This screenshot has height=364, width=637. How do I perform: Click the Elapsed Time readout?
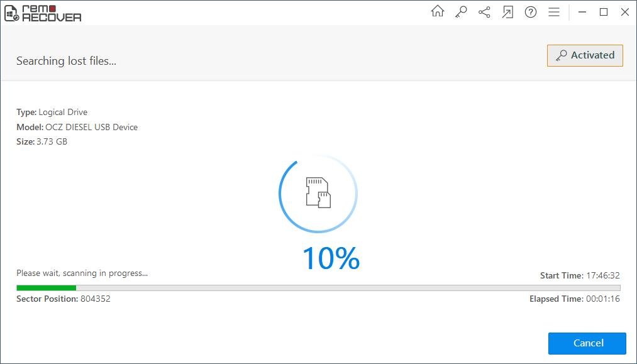pos(602,299)
